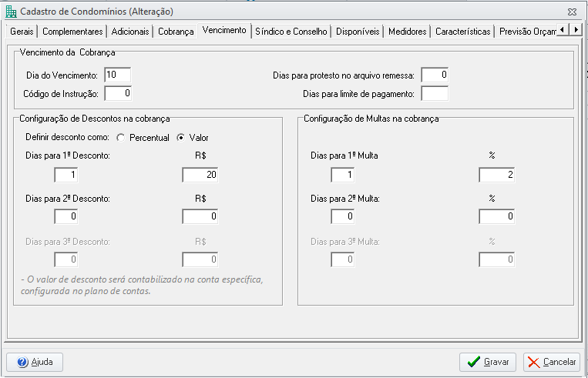The width and height of the screenshot is (588, 378).
Task: Click the Dias para limite de pagamento field
Action: click(x=435, y=94)
